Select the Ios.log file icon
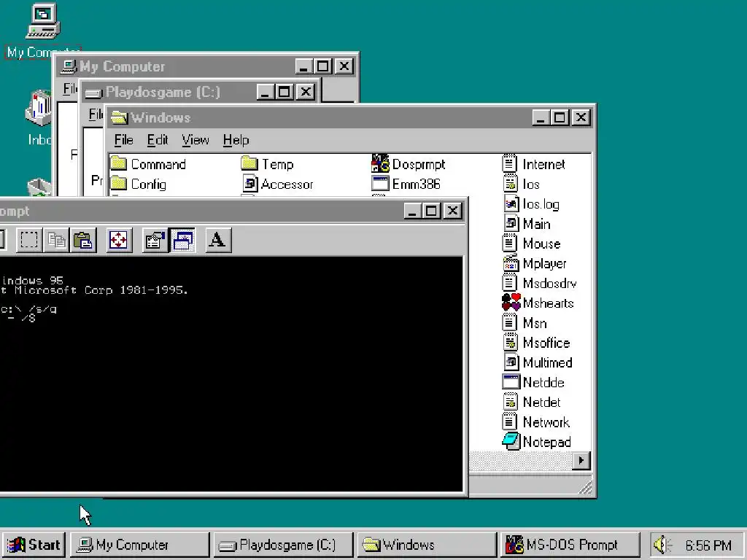Viewport: 747px width, 560px height. (511, 204)
